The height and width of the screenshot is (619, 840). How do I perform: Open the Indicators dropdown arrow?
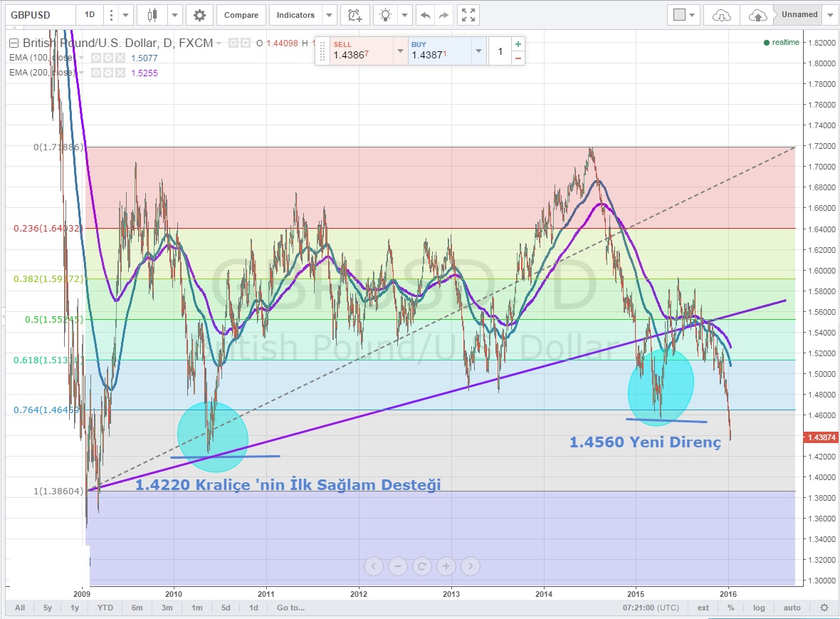click(x=329, y=15)
